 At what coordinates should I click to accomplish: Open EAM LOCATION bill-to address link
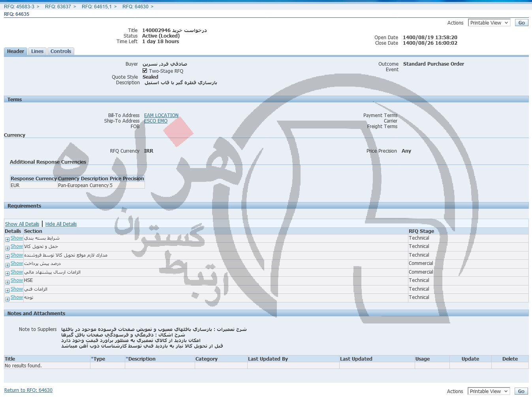161,115
